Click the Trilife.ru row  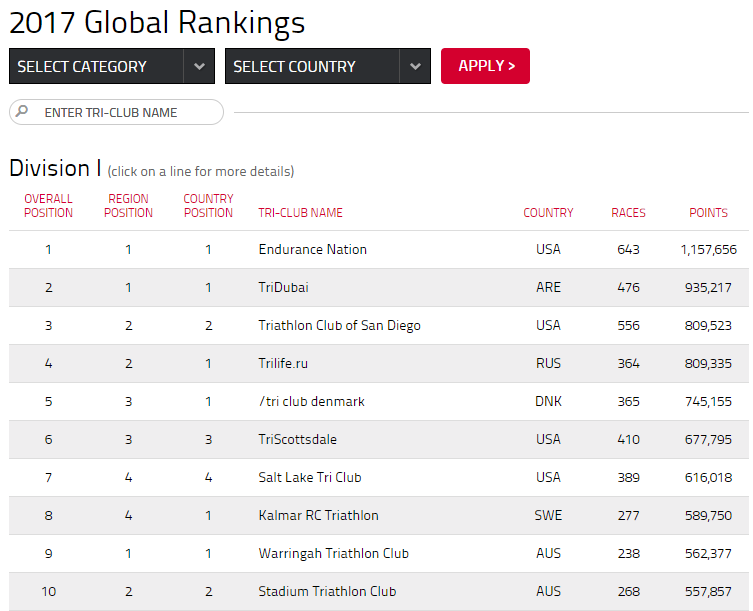pos(378,363)
